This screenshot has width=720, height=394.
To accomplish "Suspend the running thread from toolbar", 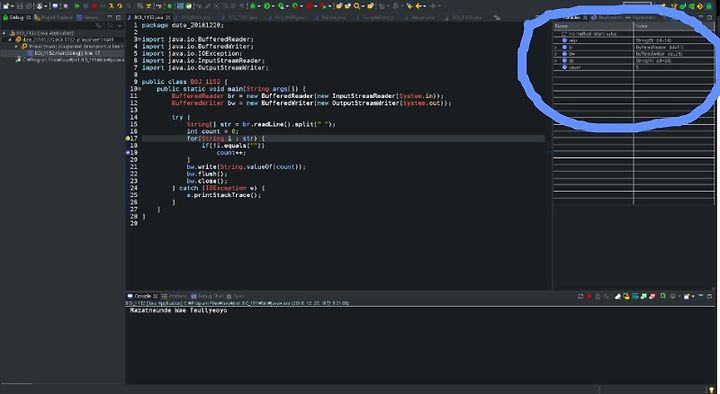I will click(85, 6).
